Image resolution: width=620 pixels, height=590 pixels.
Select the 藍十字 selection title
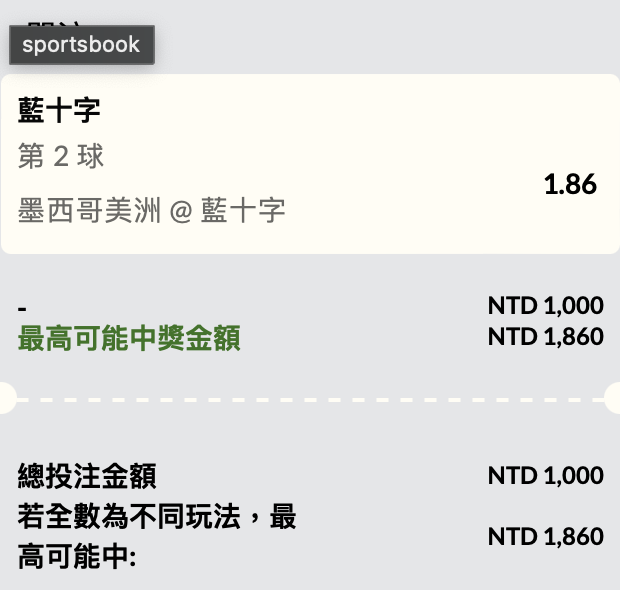[60, 111]
